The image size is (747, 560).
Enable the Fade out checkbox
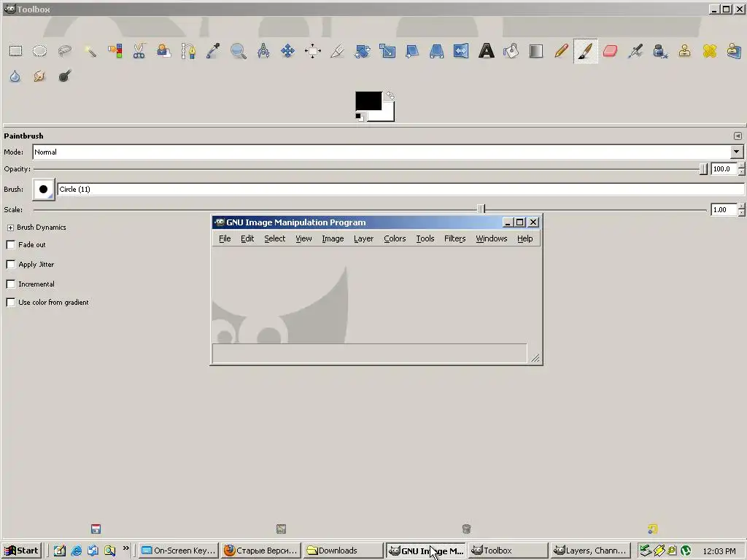click(x=10, y=245)
